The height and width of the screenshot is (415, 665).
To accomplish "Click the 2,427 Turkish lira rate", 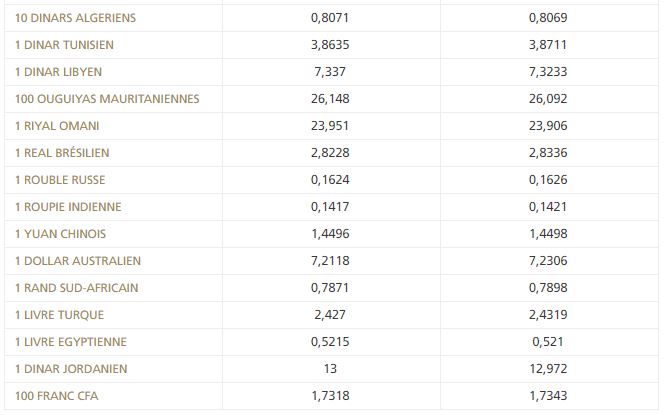I will tap(331, 315).
